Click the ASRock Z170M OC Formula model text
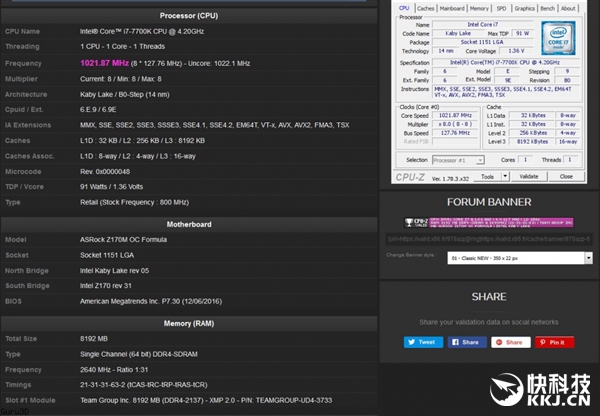 (123, 240)
